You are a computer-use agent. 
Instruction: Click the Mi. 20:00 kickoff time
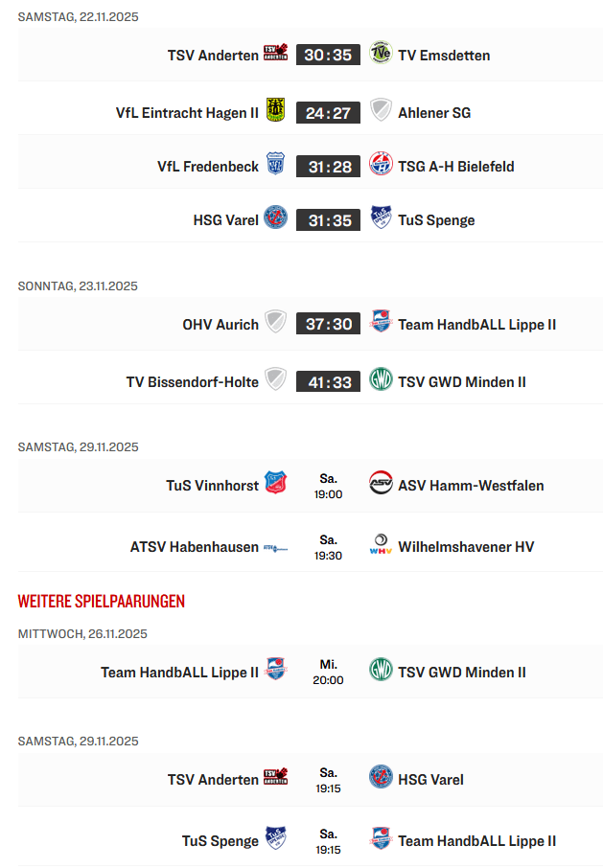(328, 672)
